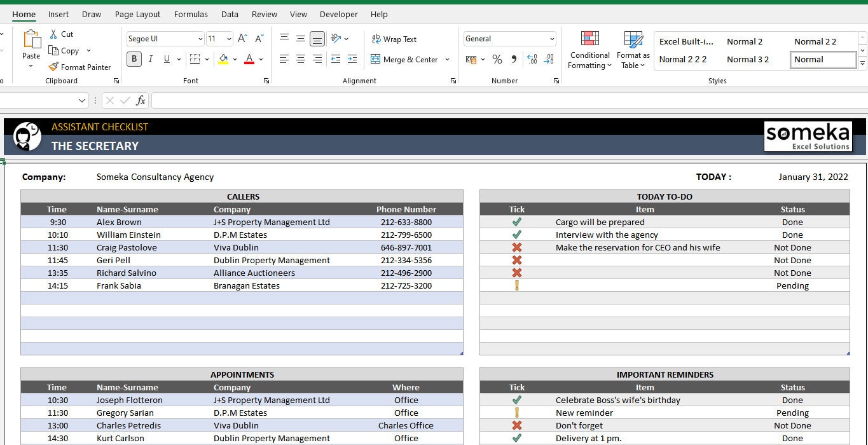Open the Segoe UI font name dropdown
The height and width of the screenshot is (445, 868).
(200, 39)
